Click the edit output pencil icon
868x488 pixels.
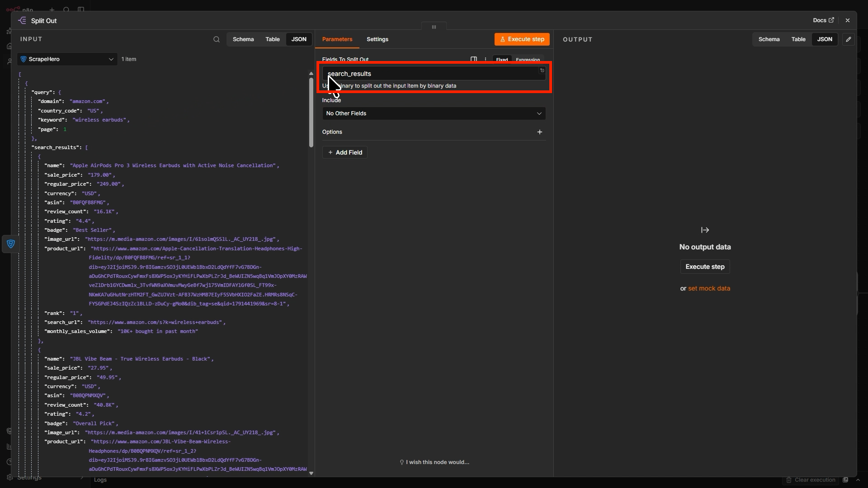tap(849, 39)
